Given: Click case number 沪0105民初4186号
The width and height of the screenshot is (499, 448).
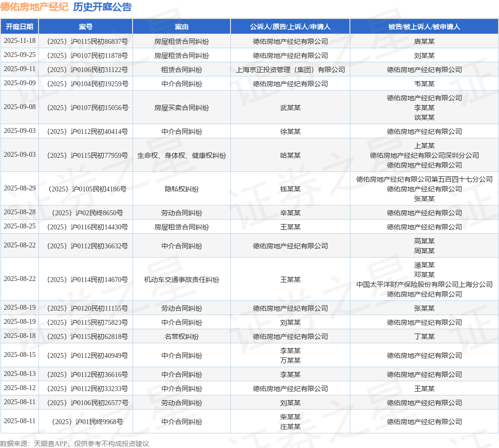Looking at the screenshot, I should (88, 189).
